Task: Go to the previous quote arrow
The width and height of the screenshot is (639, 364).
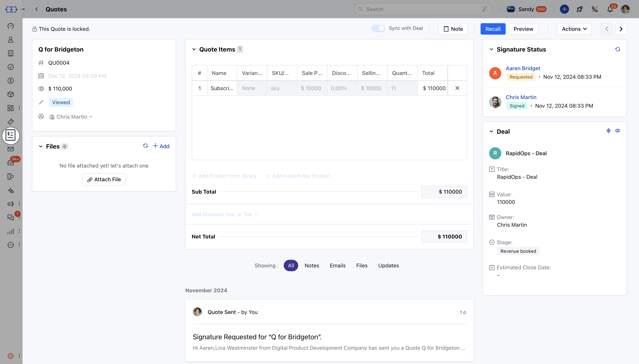Action: 606,29
